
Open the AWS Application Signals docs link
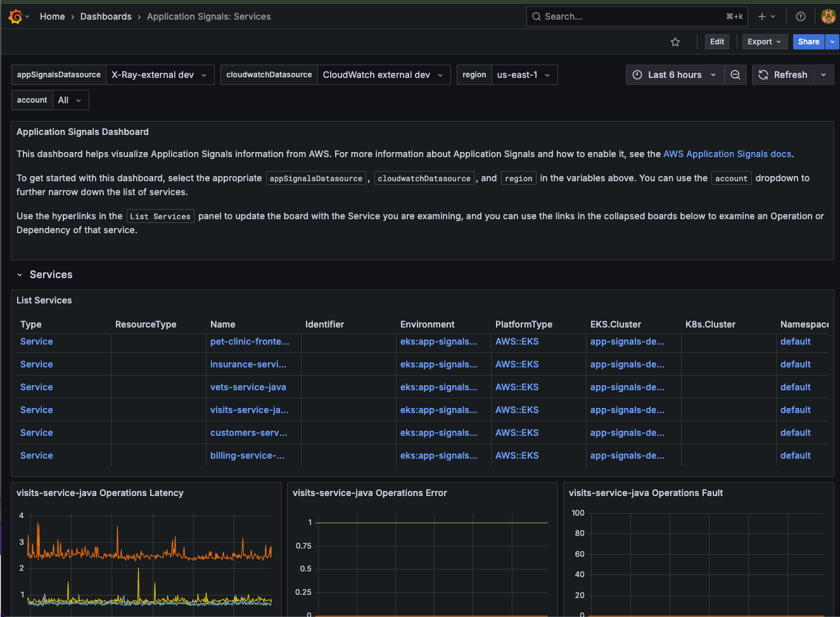[x=727, y=154]
